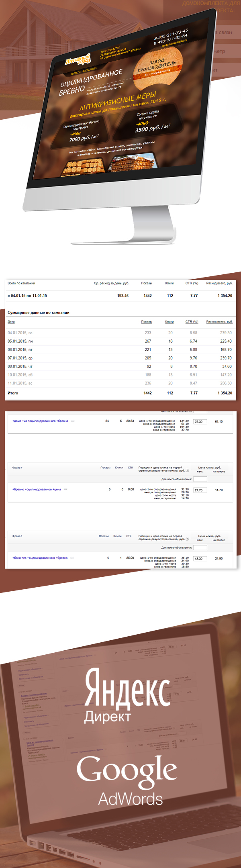Click the ОЦИЛИНДРОВАННОЕ БРЕВНО headline on the monitor

[x=91, y=83]
